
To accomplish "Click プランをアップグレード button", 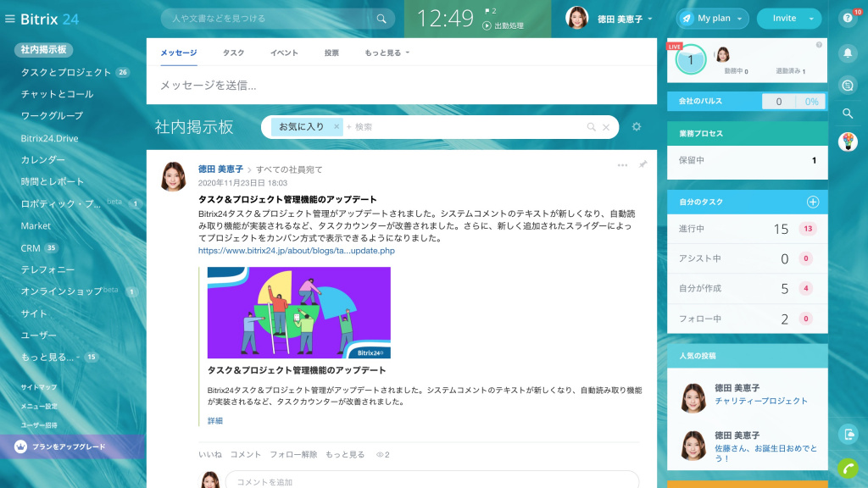I will 69,446.
